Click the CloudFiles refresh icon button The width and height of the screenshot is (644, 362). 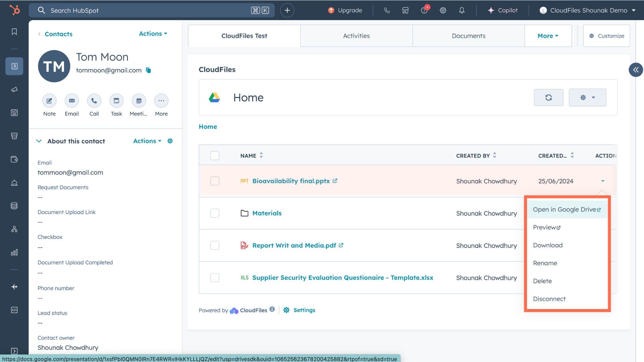click(548, 98)
